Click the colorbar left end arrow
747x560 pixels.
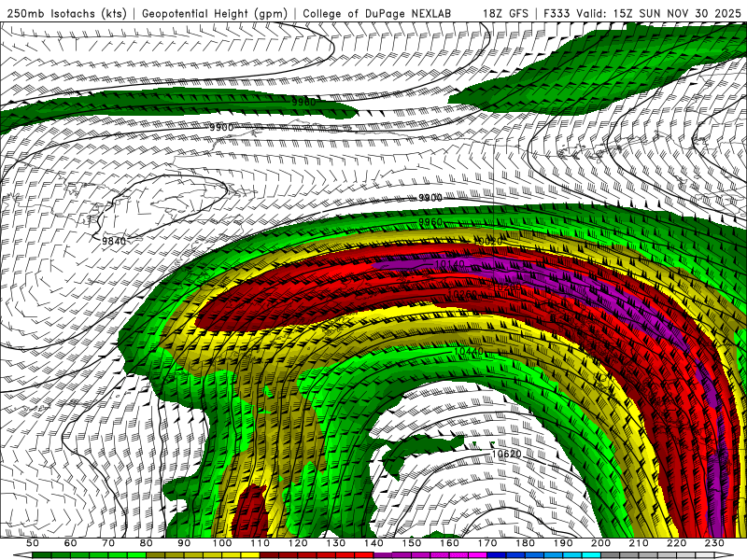(x=22, y=555)
